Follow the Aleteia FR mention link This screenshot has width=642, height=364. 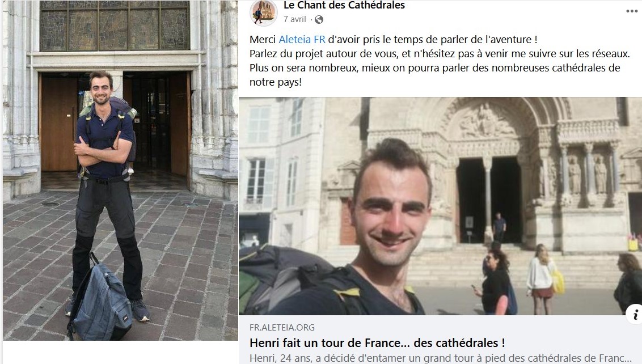[x=302, y=39]
